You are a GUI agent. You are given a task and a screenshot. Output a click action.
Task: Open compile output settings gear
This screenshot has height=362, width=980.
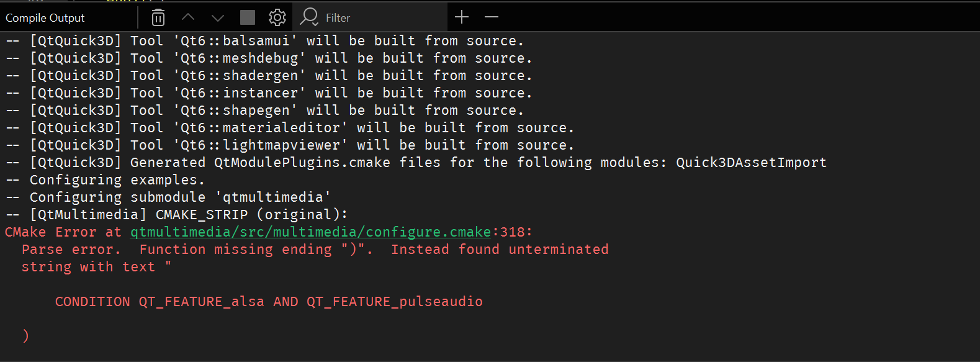(x=277, y=17)
